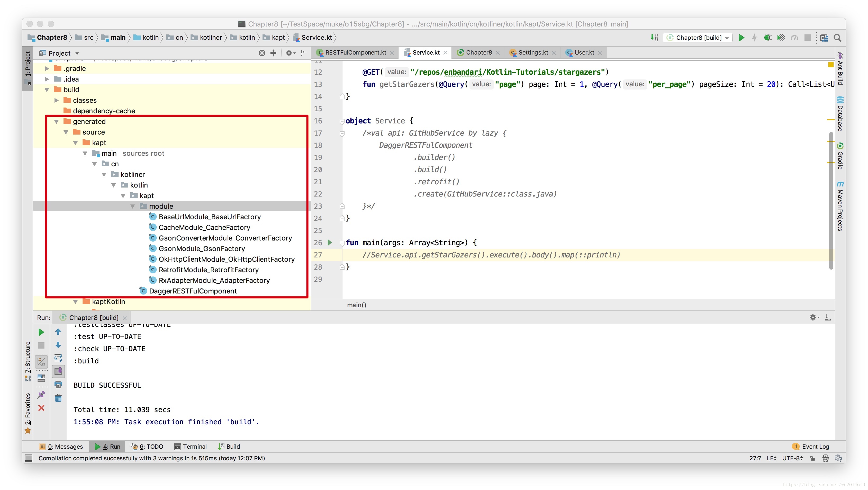
Task: Click Collapse All icon in Project panel
Action: click(x=273, y=53)
